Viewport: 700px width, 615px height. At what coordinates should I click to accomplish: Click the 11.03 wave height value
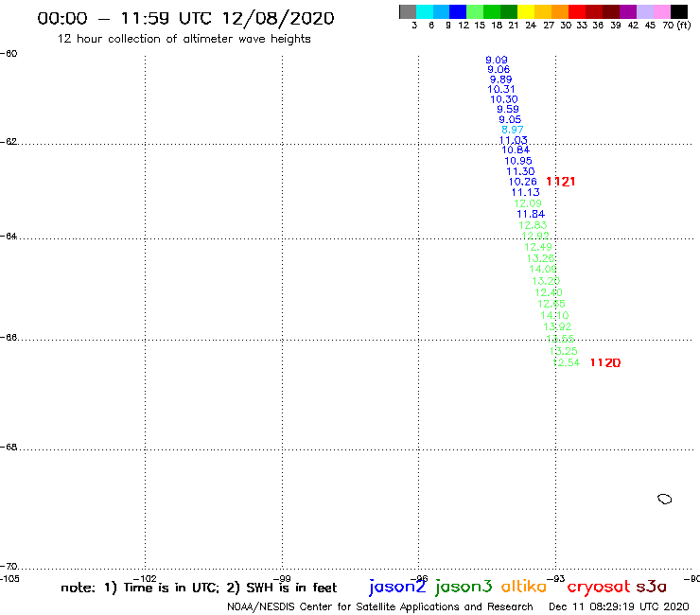tap(514, 140)
